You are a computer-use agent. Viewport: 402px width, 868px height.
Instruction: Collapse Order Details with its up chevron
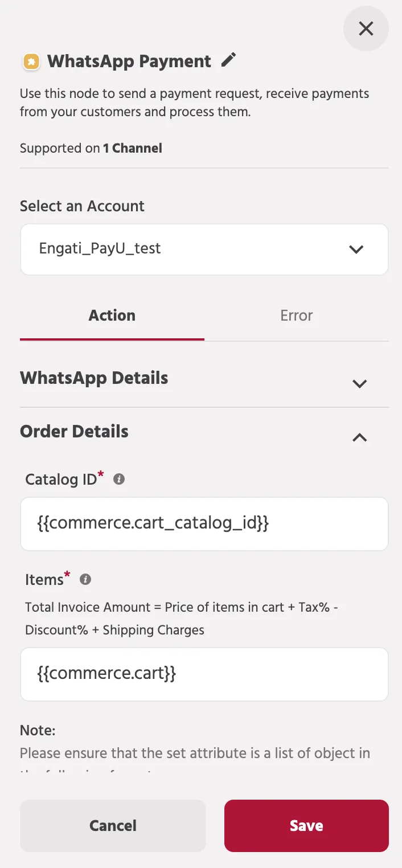click(x=359, y=437)
